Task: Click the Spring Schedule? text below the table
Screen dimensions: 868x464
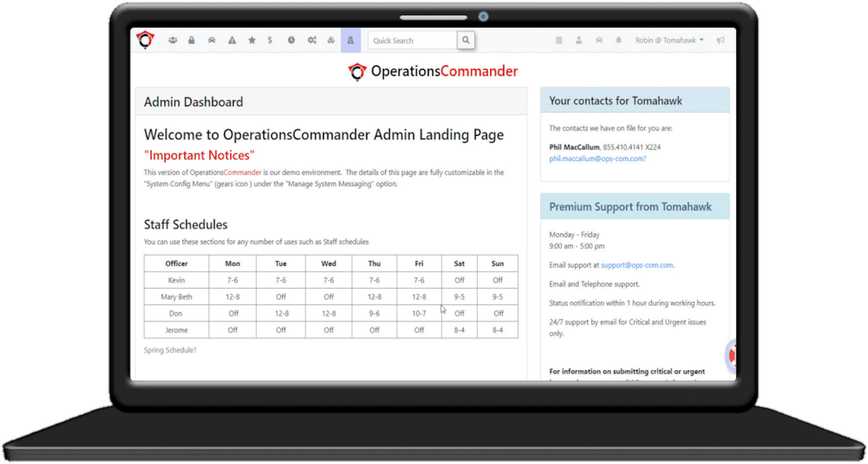Action: [x=170, y=350]
